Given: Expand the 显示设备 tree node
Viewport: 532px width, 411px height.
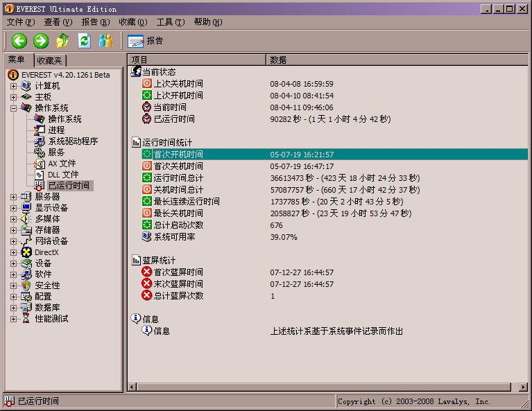Looking at the screenshot, I should tap(13, 208).
